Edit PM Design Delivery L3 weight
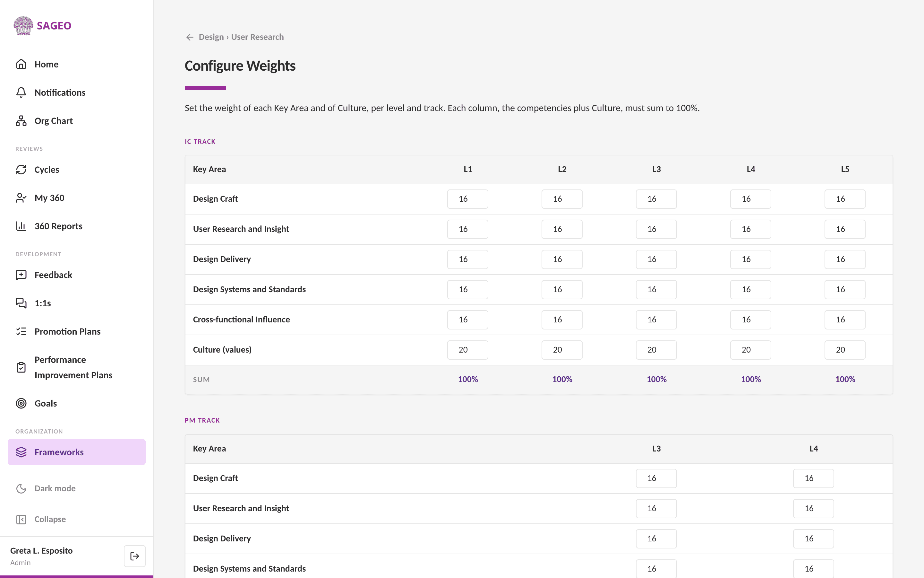924x578 pixels. tap(656, 539)
